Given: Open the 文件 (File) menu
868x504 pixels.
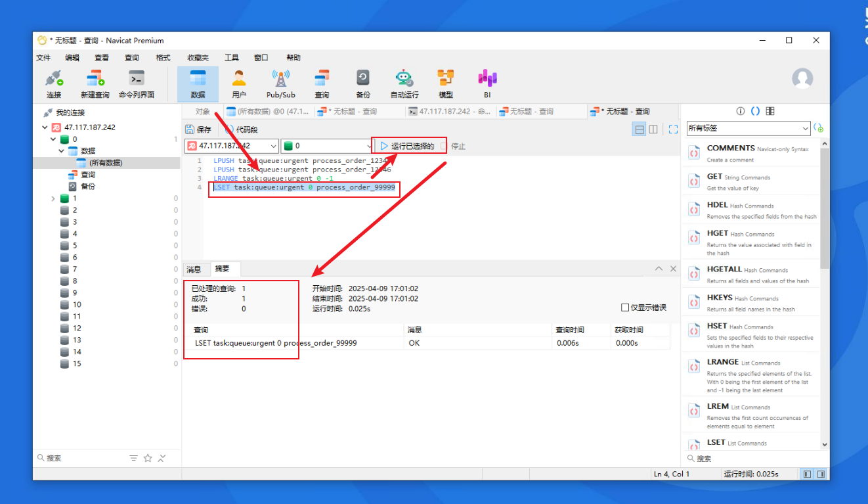Looking at the screenshot, I should click(x=43, y=58).
